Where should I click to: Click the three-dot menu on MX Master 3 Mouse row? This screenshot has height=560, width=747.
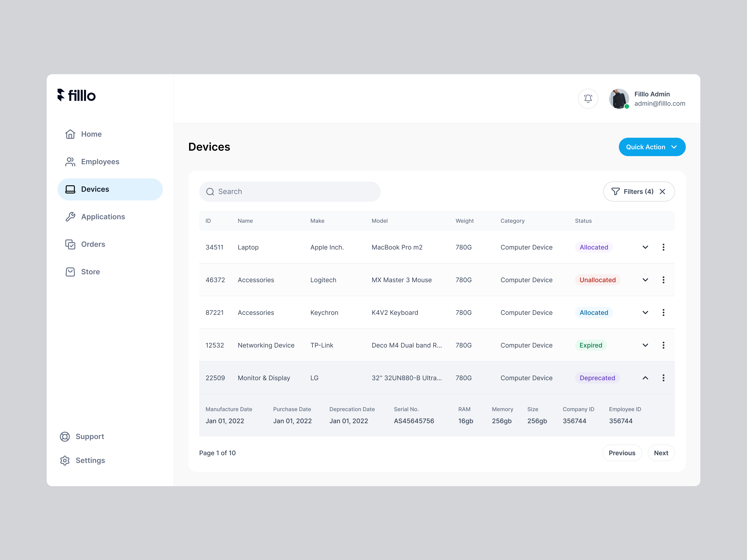(663, 280)
